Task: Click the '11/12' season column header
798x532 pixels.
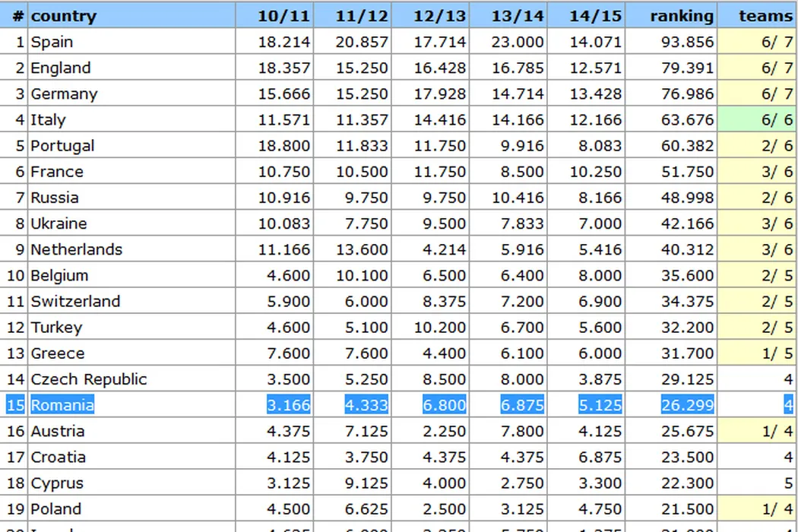Action: [362, 16]
